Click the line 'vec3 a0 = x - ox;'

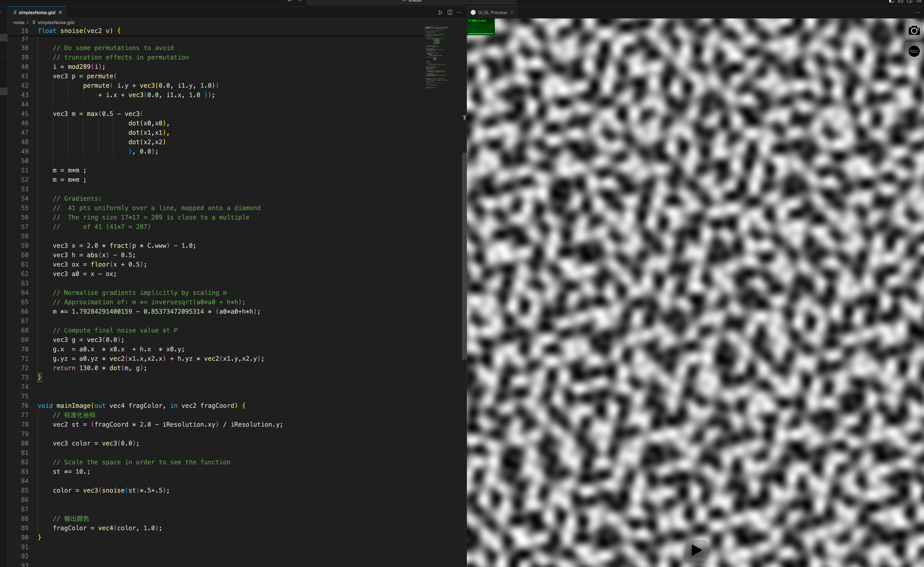[85, 274]
